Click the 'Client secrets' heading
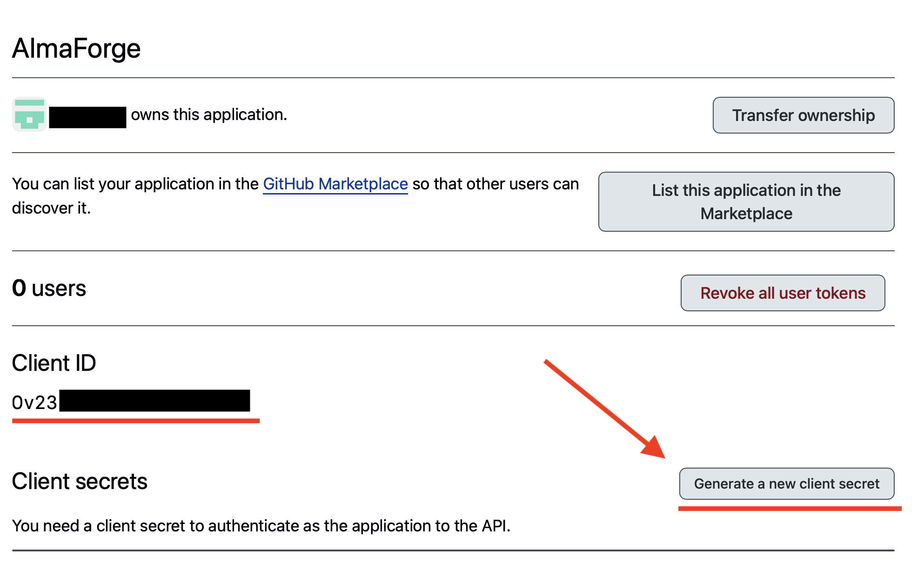The height and width of the screenshot is (577, 924). (80, 481)
